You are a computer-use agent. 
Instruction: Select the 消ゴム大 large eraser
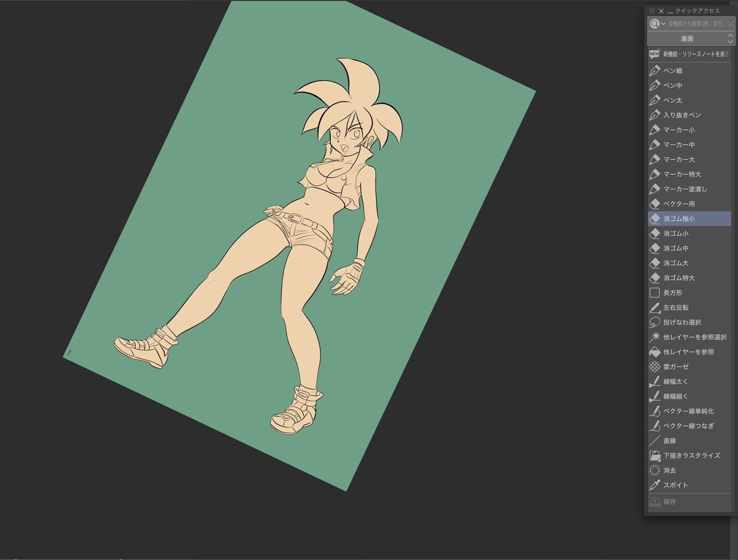(x=689, y=263)
